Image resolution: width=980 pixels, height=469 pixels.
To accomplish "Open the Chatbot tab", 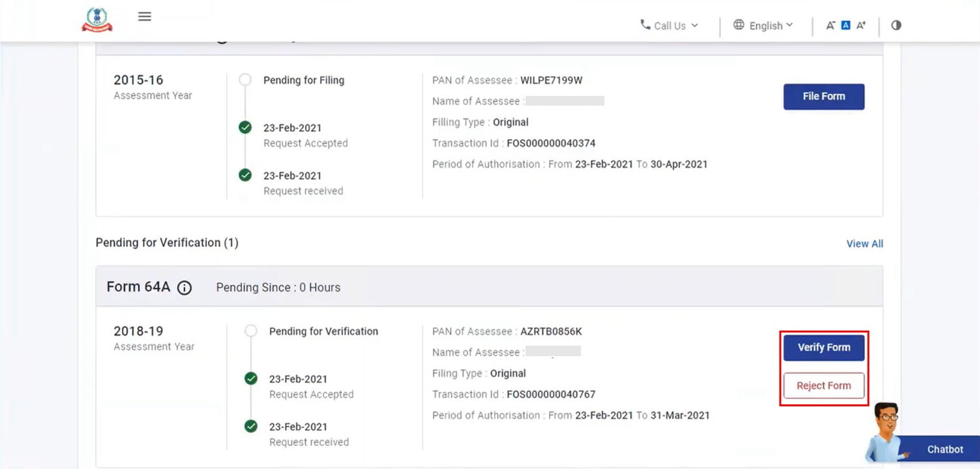I will 944,449.
